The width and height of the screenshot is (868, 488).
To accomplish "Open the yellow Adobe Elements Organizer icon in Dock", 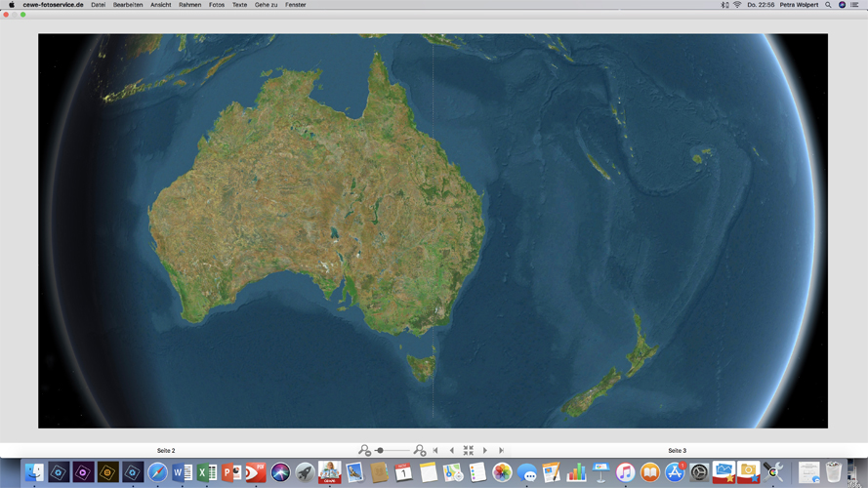I will pos(108,472).
